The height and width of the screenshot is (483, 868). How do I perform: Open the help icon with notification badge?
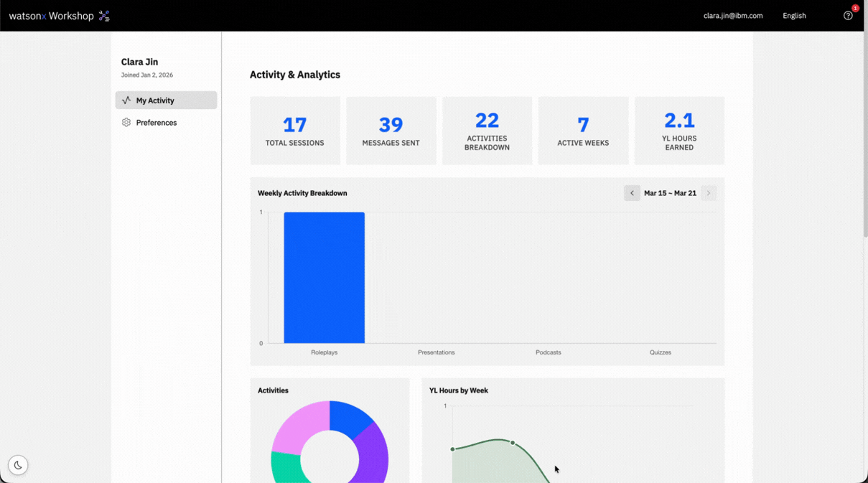pyautogui.click(x=848, y=16)
